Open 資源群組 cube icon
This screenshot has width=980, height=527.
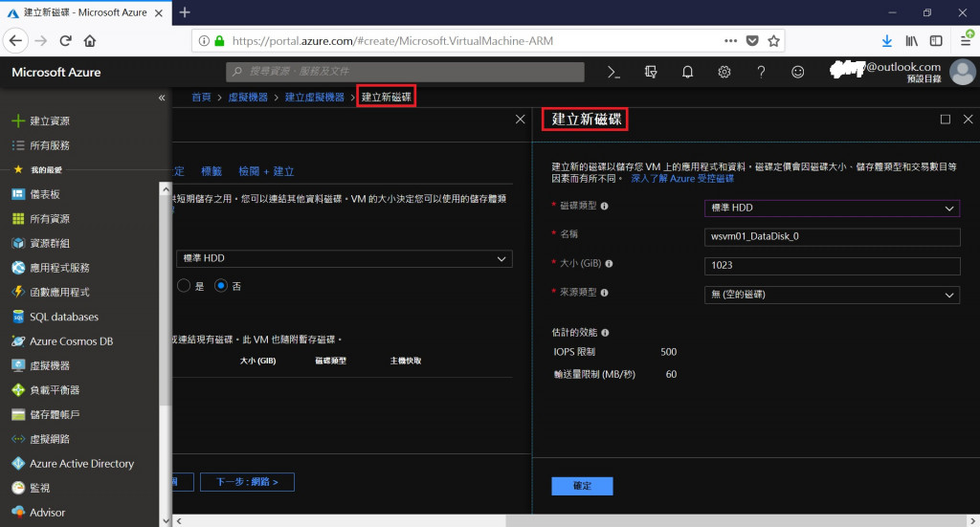click(x=18, y=243)
